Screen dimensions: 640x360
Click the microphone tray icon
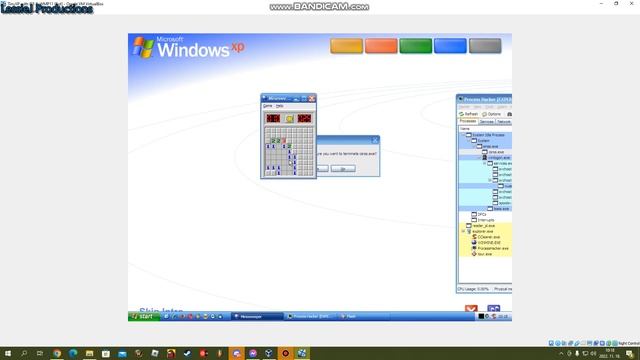pyautogui.click(x=577, y=353)
